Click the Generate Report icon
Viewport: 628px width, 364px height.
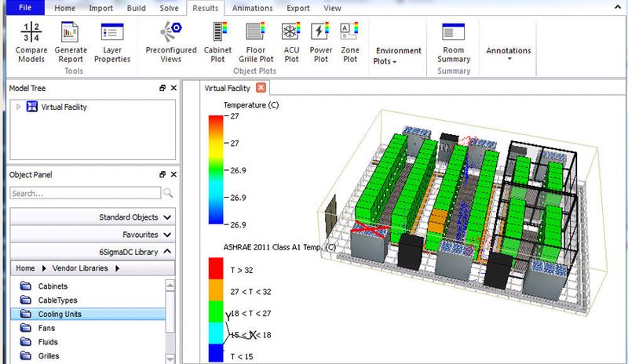point(70,32)
